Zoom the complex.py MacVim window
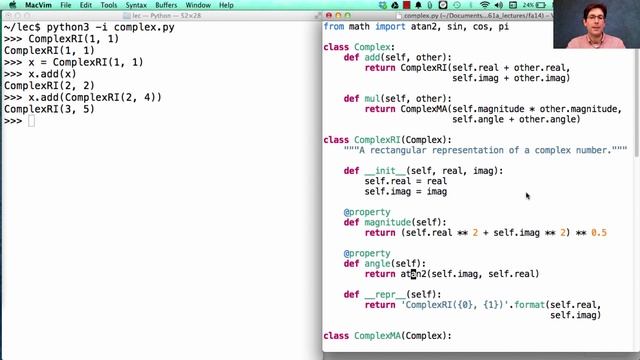The height and width of the screenshot is (360, 640). pyautogui.click(x=347, y=16)
